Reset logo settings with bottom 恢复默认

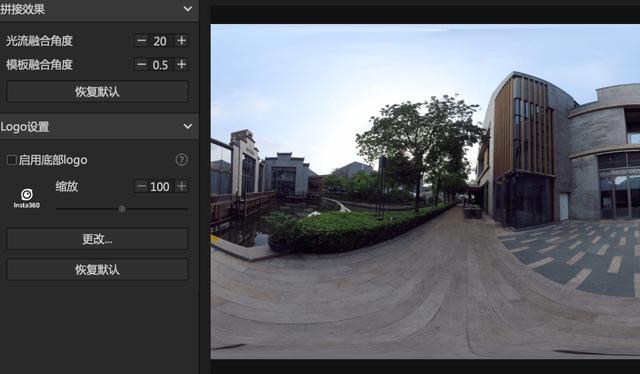pos(98,269)
